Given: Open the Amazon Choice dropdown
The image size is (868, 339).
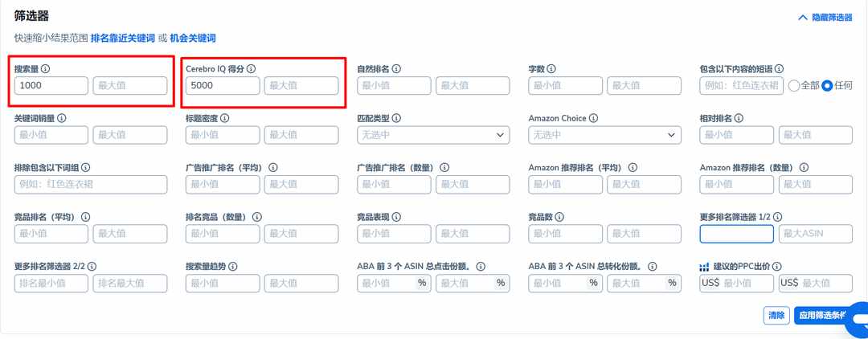Looking at the screenshot, I should coord(605,135).
